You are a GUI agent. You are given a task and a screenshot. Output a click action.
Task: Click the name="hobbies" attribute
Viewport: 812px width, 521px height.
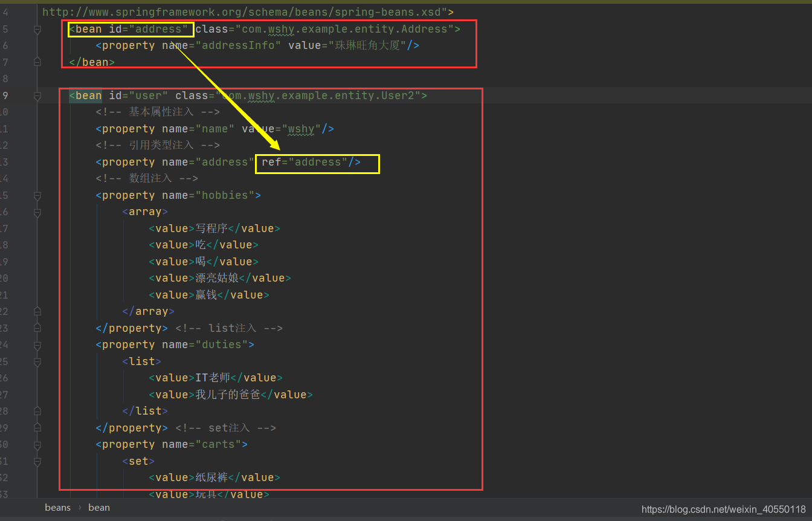pyautogui.click(x=208, y=195)
